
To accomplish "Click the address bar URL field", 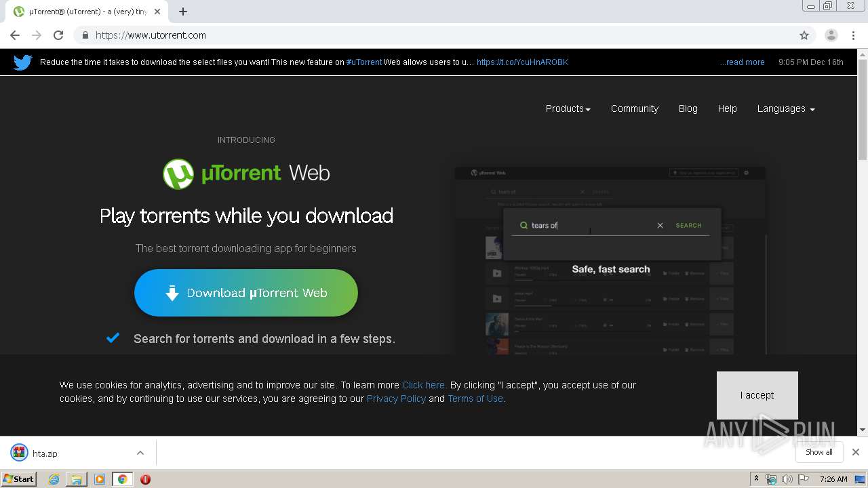I will 434,35.
